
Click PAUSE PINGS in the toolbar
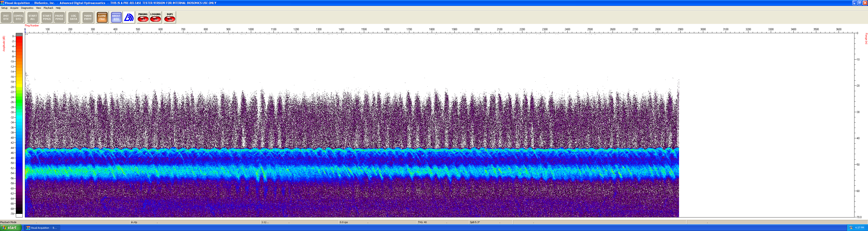tap(59, 18)
